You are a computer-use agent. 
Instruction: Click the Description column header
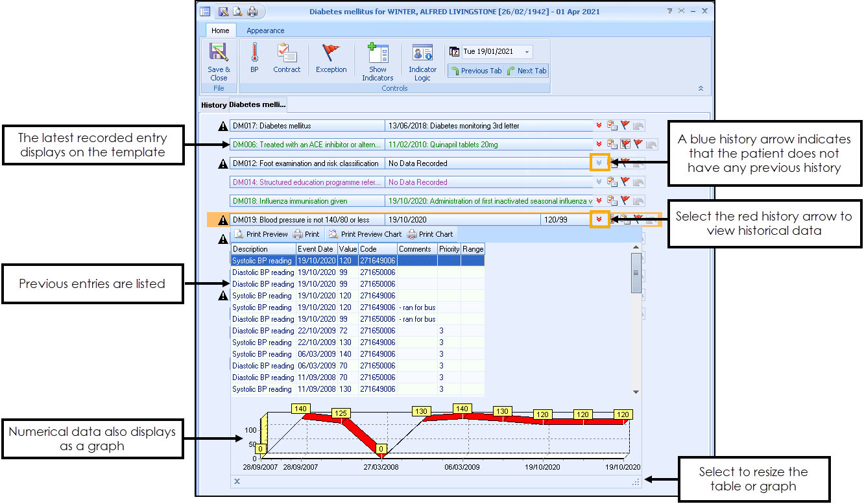point(263,249)
